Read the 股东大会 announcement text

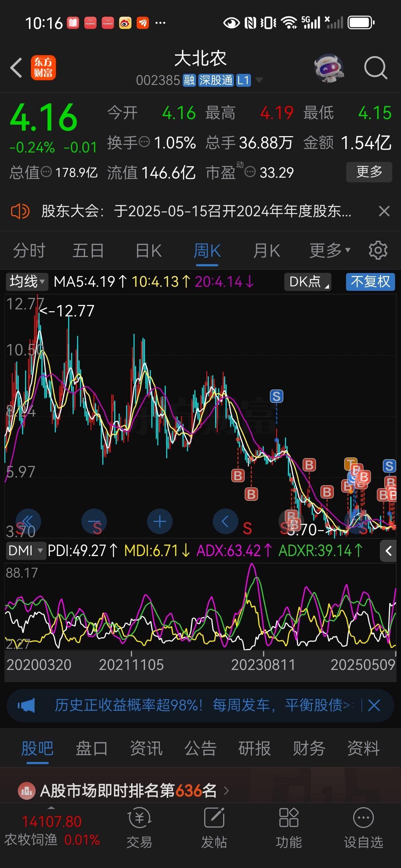pyautogui.click(x=196, y=211)
